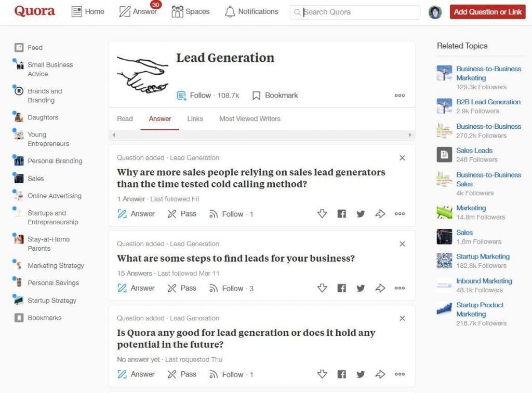Open Inbound Marketing related topic

tap(484, 281)
